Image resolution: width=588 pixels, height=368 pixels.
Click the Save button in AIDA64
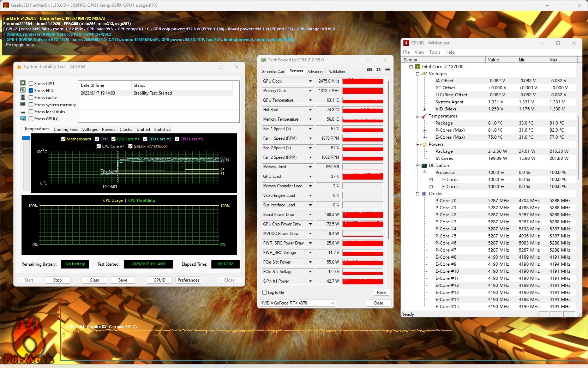tap(123, 280)
